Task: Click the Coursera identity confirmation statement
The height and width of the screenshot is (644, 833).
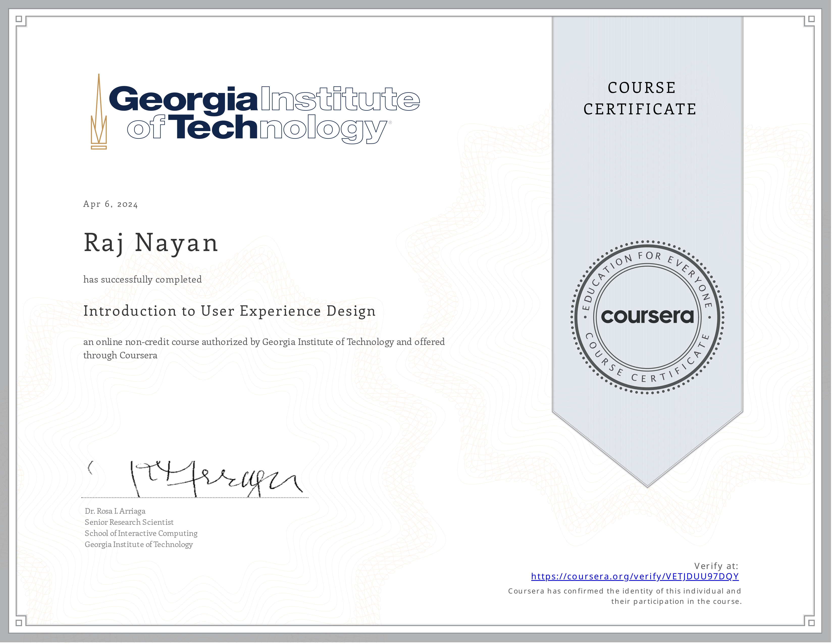Action: [625, 596]
